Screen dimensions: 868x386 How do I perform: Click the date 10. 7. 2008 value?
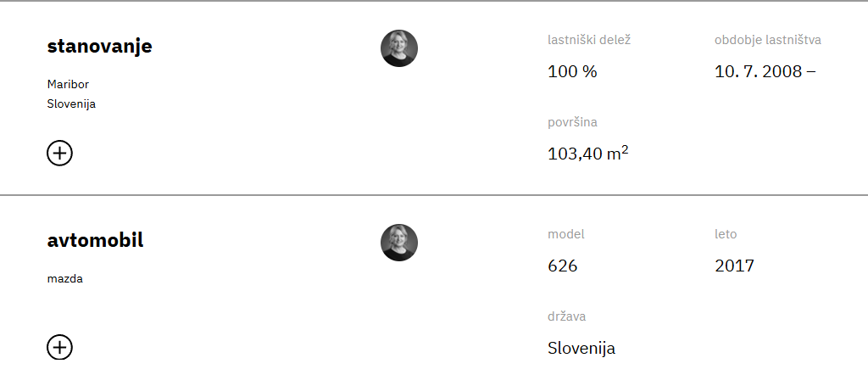pyautogui.click(x=765, y=71)
